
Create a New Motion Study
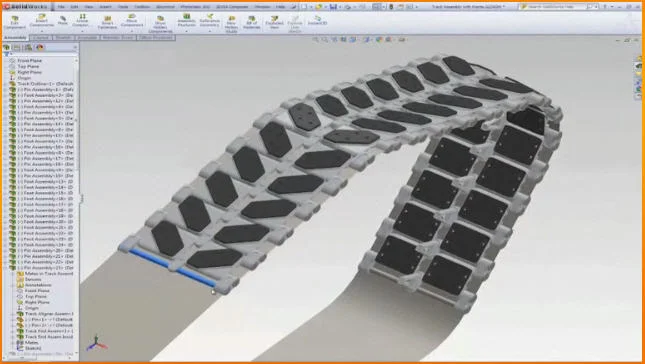pyautogui.click(x=232, y=24)
